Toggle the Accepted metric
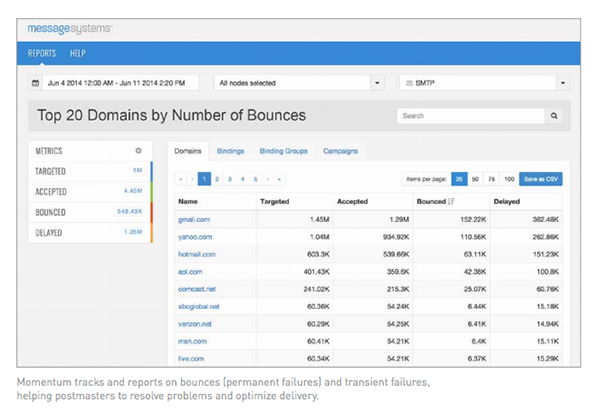Image resolution: width=600 pixels, height=412 pixels. pyautogui.click(x=90, y=192)
